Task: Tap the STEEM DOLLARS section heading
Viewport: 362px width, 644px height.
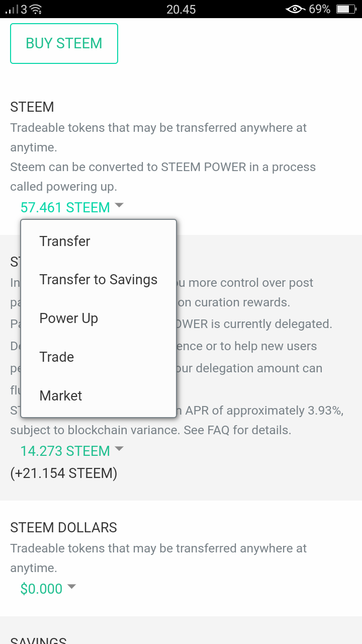Action: pos(63,527)
